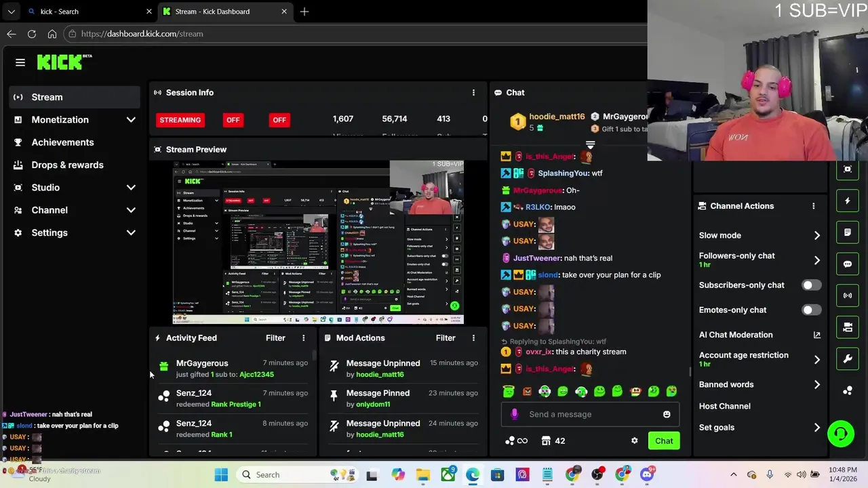Click the STREAMING status badge
This screenshot has width=868, height=488.
tap(180, 120)
